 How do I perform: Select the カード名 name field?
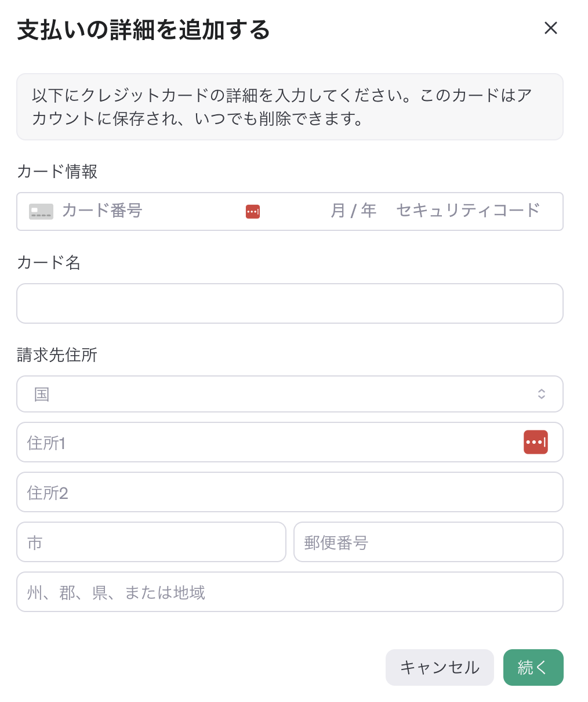[290, 303]
